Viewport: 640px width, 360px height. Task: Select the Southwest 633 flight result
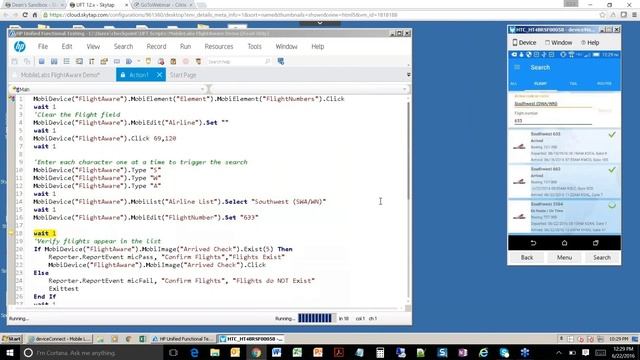pos(564,147)
